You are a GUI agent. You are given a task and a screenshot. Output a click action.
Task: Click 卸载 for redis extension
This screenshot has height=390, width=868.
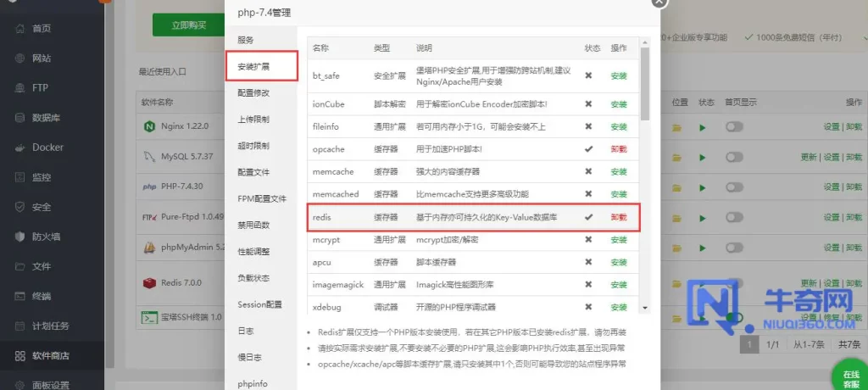(x=618, y=218)
